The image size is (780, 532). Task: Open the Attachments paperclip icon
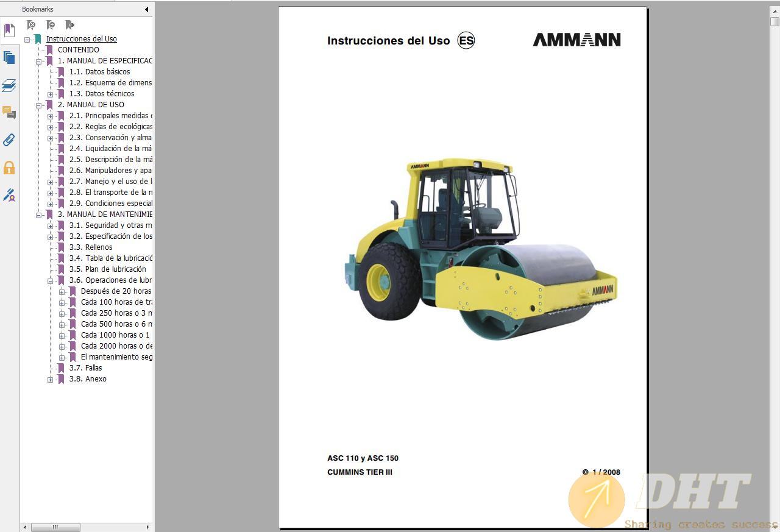9,140
